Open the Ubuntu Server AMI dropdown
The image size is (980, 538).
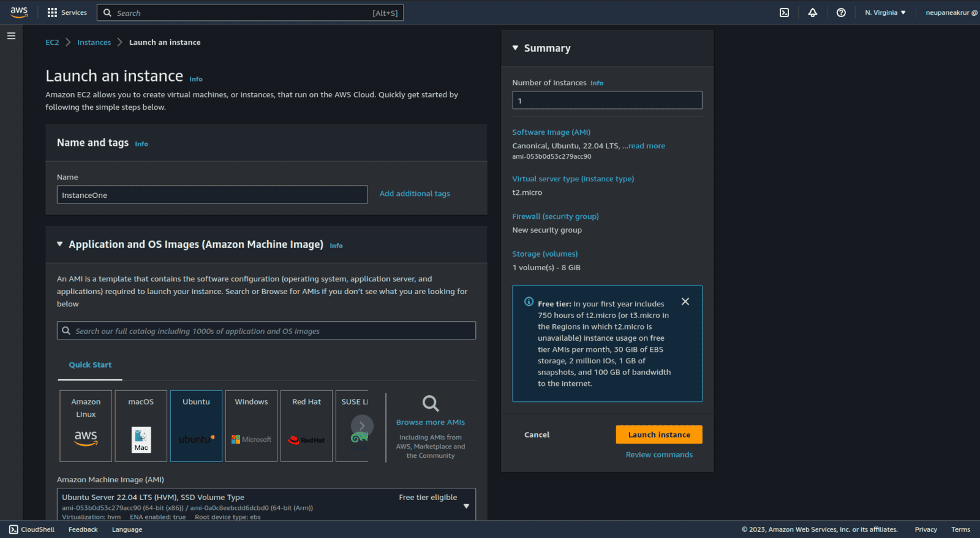(466, 506)
